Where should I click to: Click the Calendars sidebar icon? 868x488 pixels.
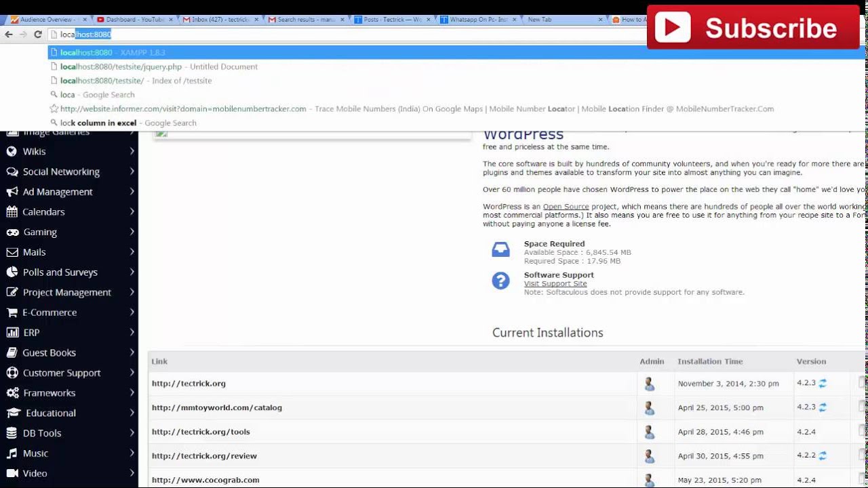click(x=12, y=212)
